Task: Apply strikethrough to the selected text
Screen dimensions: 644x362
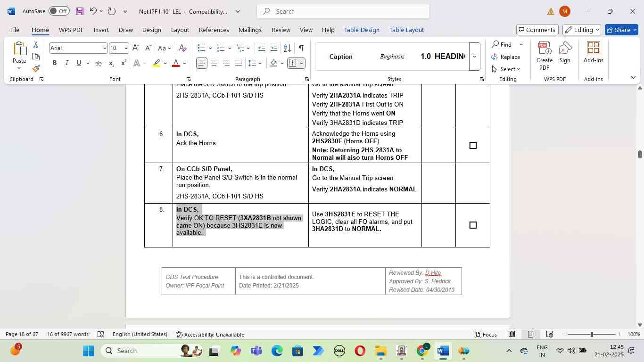Action: point(98,63)
